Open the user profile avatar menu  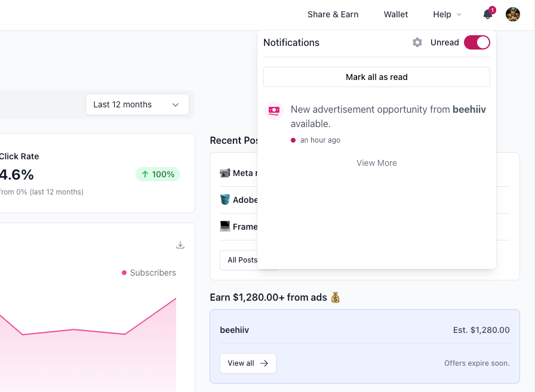coord(512,14)
